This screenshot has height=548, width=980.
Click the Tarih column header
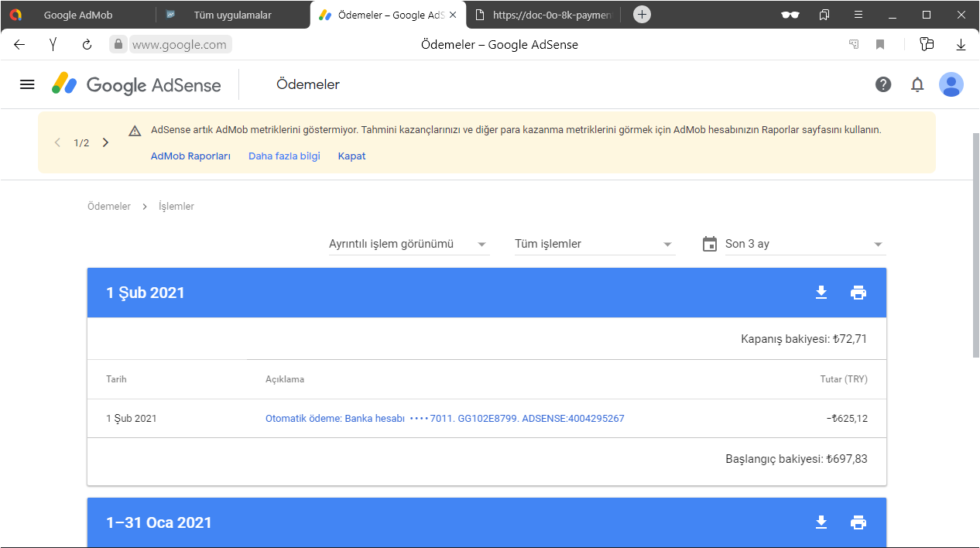(x=116, y=379)
